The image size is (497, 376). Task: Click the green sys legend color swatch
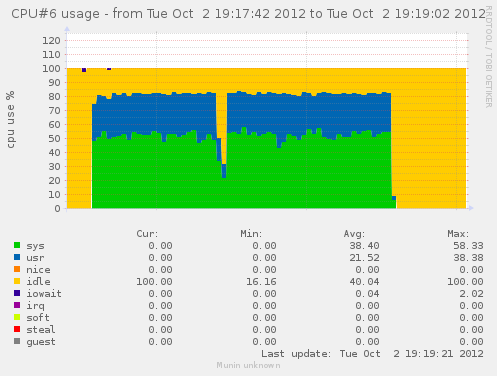(x=17, y=245)
